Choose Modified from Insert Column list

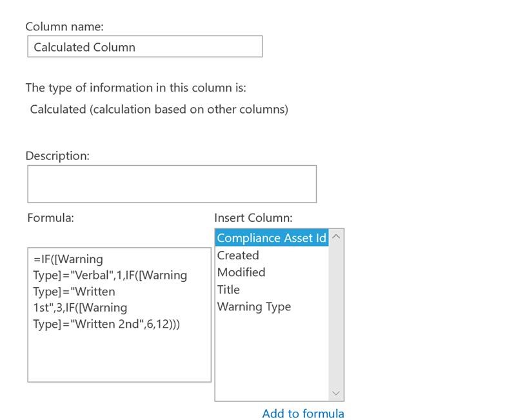(241, 272)
